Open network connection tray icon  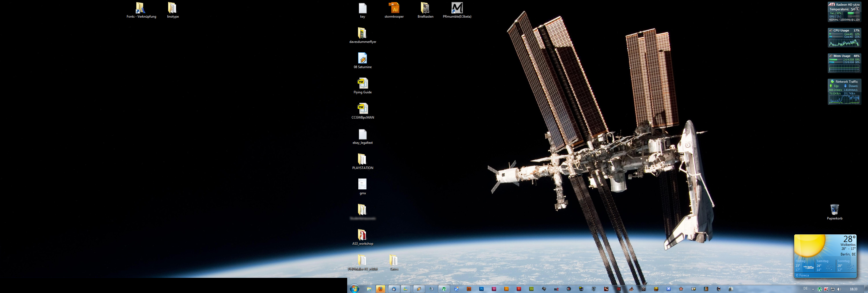833,289
